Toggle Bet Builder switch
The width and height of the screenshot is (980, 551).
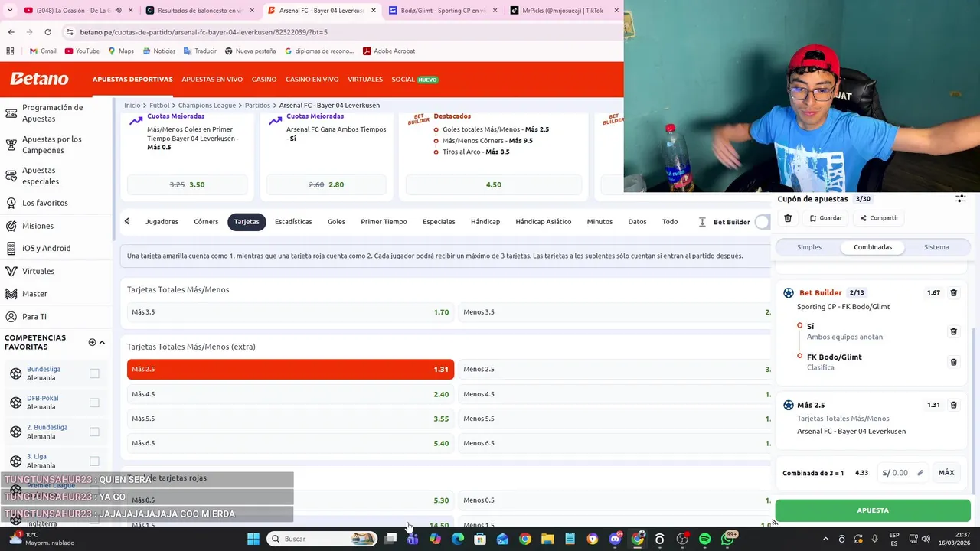763,222
